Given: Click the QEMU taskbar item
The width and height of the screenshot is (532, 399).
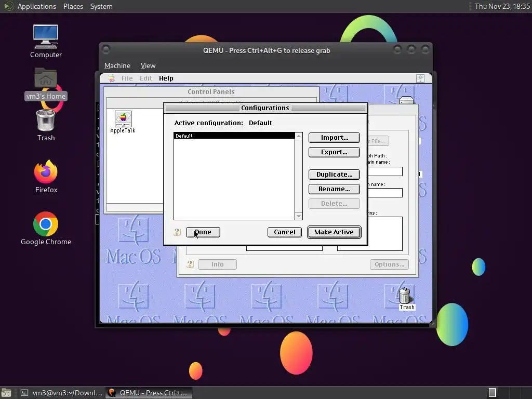Looking at the screenshot, I should pyautogui.click(x=149, y=393).
